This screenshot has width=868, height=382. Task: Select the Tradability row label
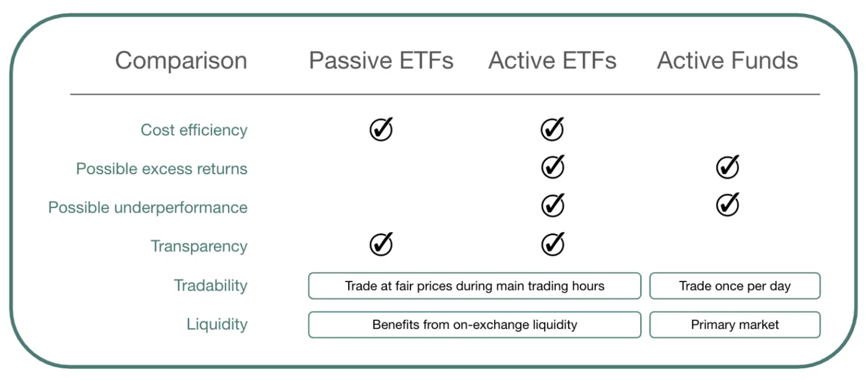click(210, 285)
